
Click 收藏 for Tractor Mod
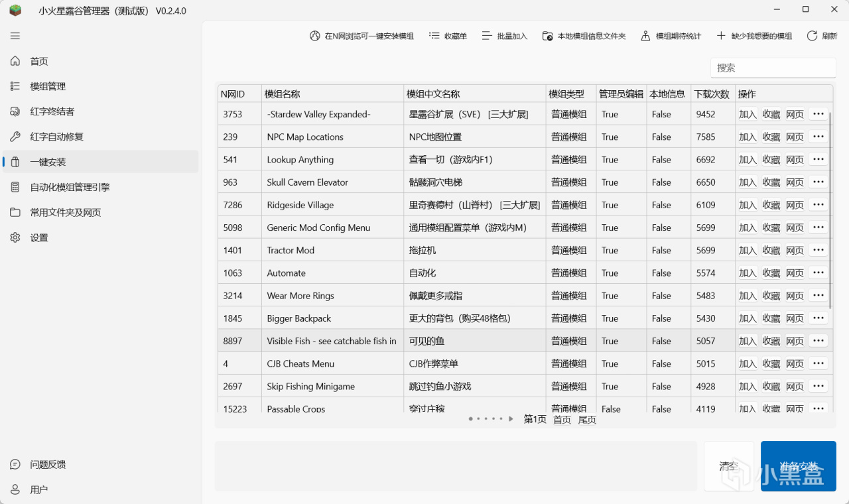tap(771, 250)
